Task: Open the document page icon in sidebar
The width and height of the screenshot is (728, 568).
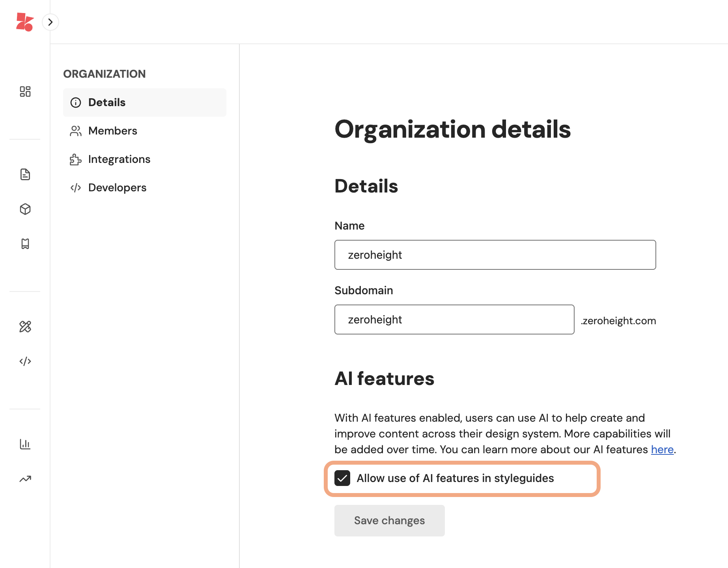Action: tap(25, 174)
